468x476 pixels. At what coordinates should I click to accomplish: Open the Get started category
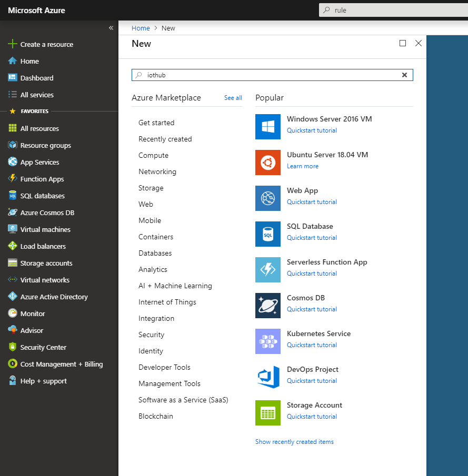[x=156, y=123]
